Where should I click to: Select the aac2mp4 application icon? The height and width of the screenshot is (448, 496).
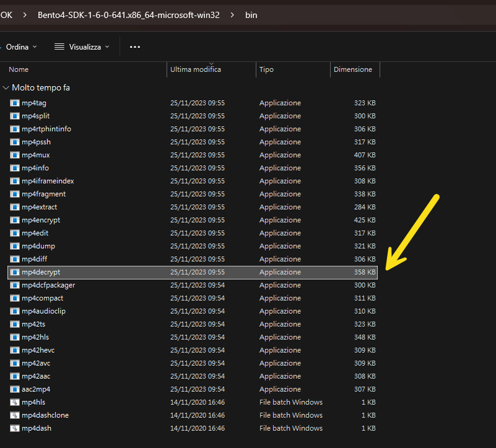pyautogui.click(x=15, y=389)
